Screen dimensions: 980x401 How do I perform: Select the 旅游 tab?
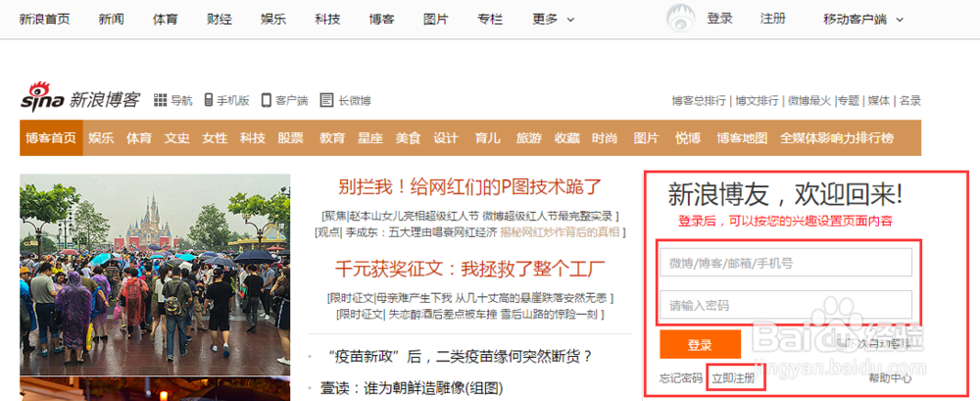pyautogui.click(x=529, y=137)
